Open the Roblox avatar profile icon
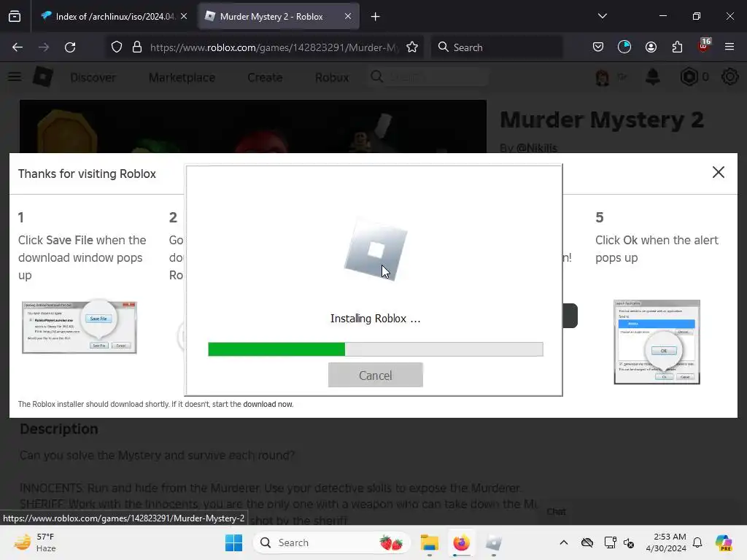This screenshot has height=560, width=747. pos(603,77)
